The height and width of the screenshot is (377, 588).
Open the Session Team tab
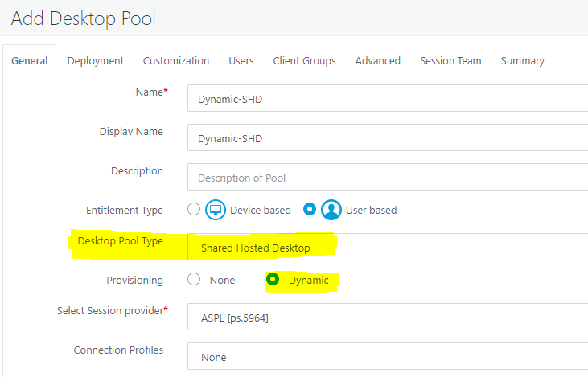click(450, 61)
